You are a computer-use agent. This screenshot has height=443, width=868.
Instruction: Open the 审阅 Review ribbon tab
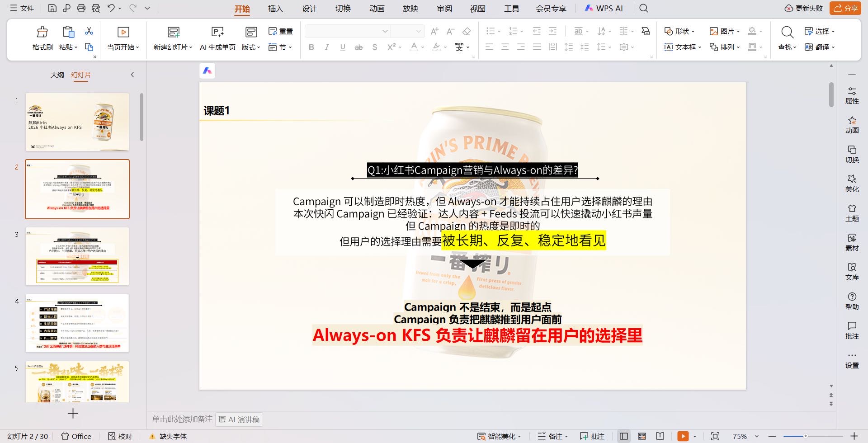(444, 9)
